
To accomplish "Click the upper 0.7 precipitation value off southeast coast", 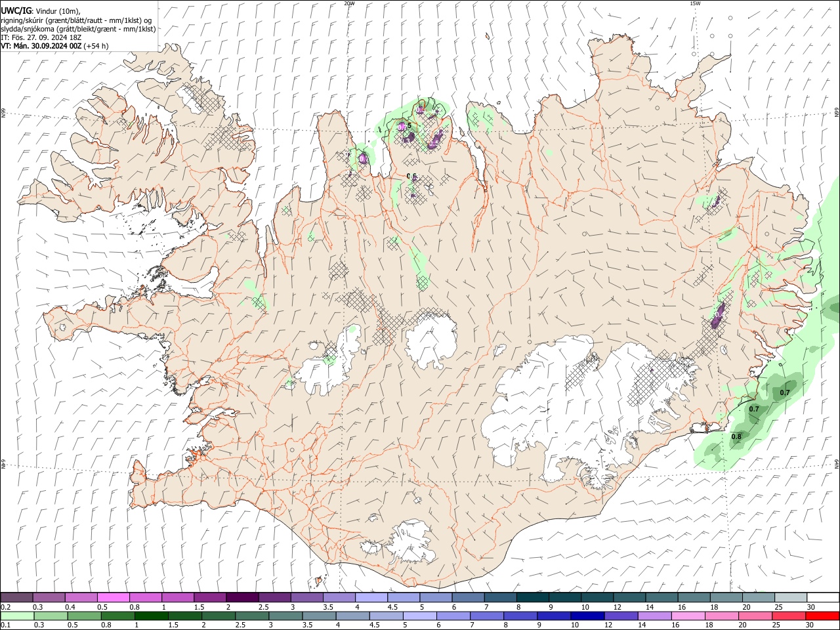I will coord(785,392).
